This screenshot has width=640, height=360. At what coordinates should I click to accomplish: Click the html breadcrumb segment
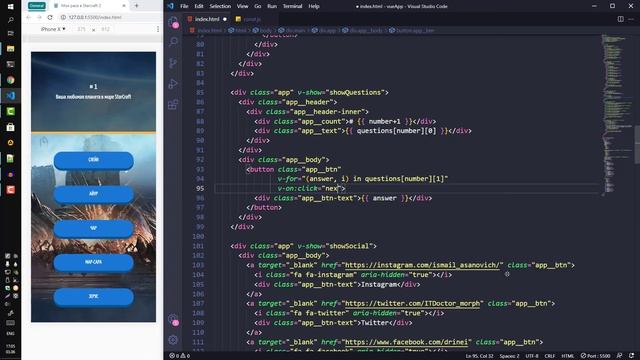(x=238, y=31)
